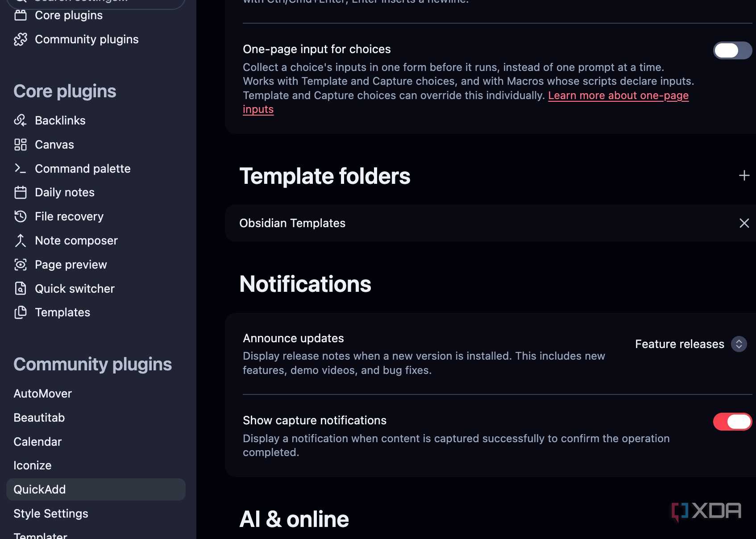
Task: Open Core plugins settings tab
Action: [x=96, y=16]
